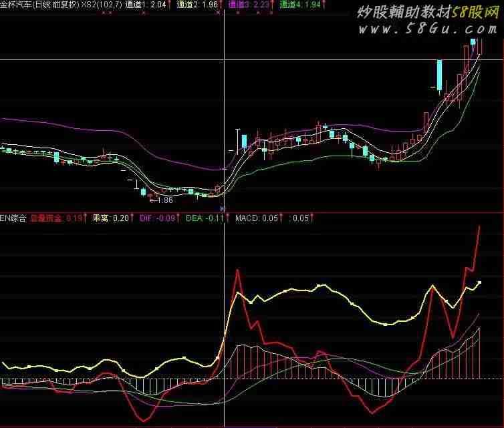The width and height of the screenshot is (504, 428).
Task: Click the blue triangle marker on the pane divider
Action: pyautogui.click(x=223, y=209)
